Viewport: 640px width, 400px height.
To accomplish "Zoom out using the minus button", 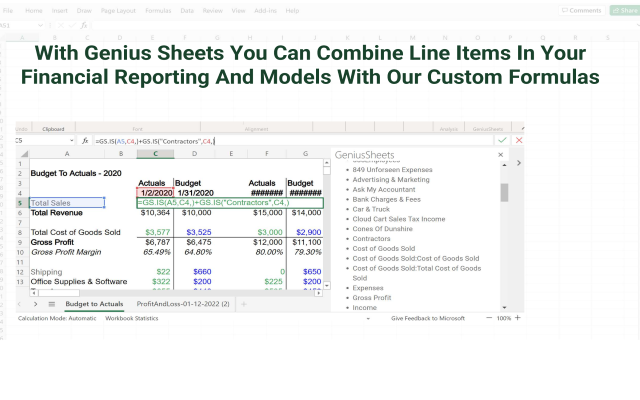I will [489, 318].
